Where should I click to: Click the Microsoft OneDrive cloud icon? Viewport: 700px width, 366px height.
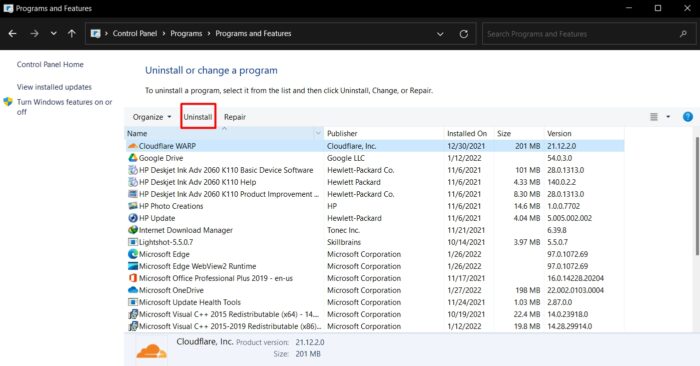133,290
